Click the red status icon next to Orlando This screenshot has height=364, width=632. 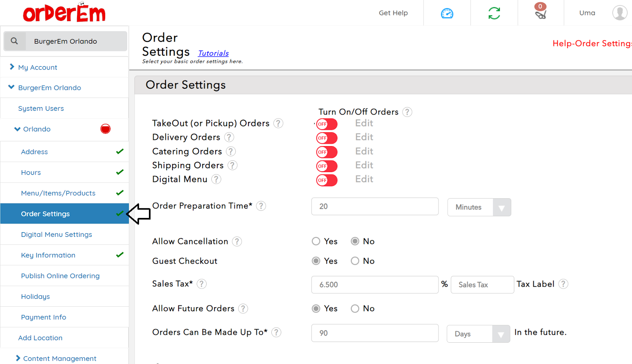(105, 129)
